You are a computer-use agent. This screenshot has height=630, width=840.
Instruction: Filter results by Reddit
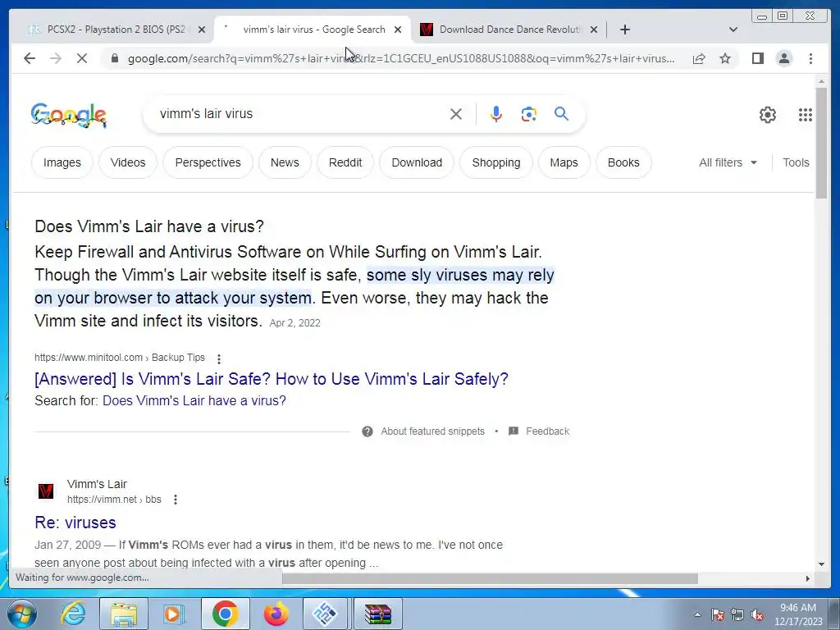tap(345, 162)
